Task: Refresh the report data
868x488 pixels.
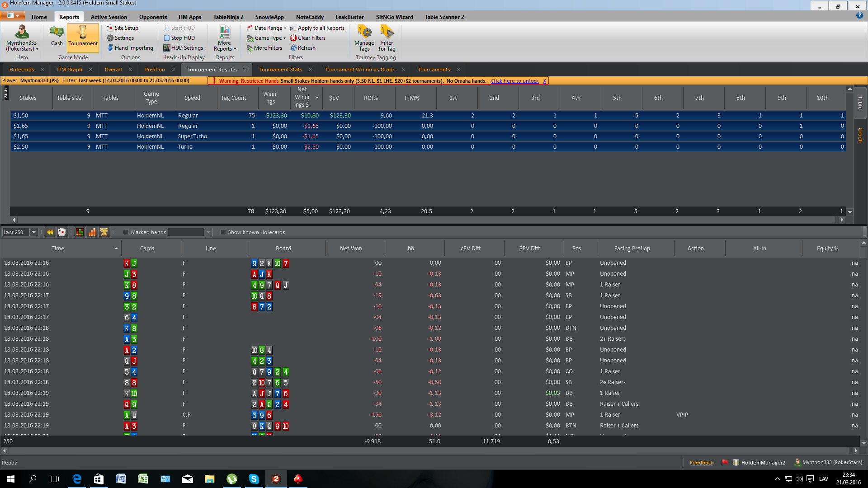Action: point(303,48)
